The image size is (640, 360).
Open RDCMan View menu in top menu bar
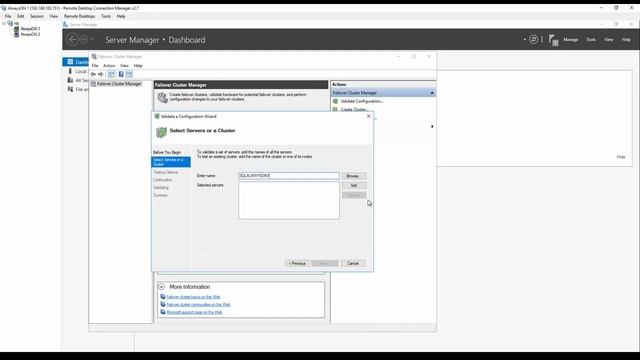tap(53, 16)
